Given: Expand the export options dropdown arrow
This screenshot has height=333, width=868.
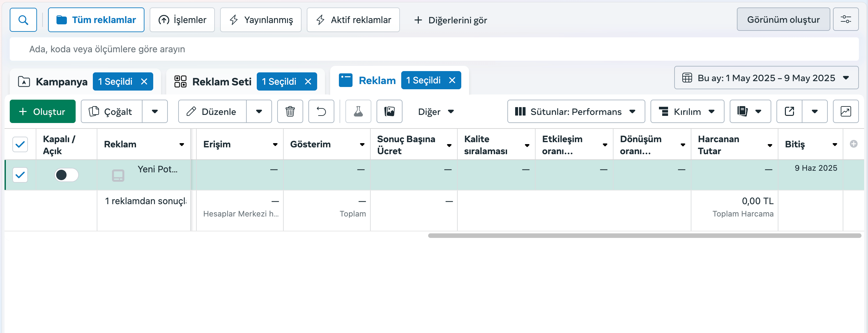Looking at the screenshot, I should [x=815, y=112].
